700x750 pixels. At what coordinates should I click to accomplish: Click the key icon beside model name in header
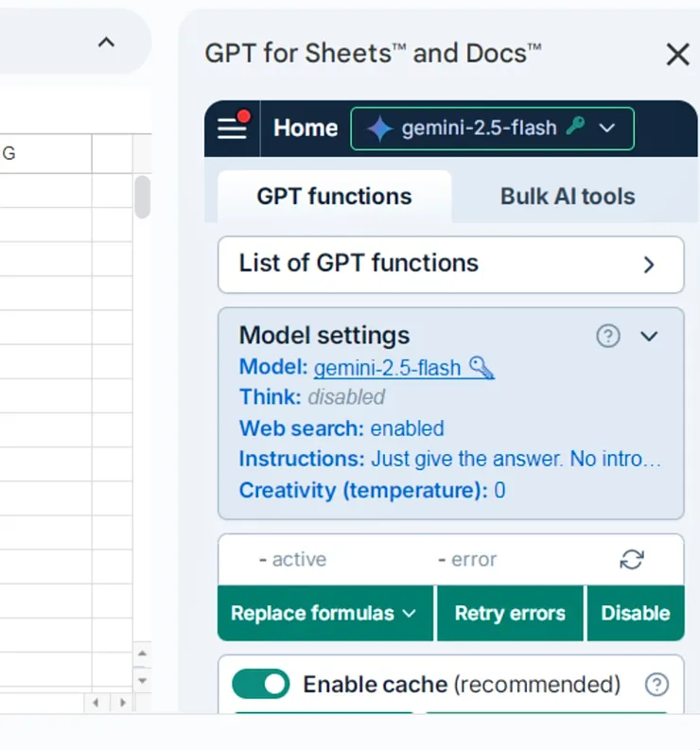(x=575, y=126)
